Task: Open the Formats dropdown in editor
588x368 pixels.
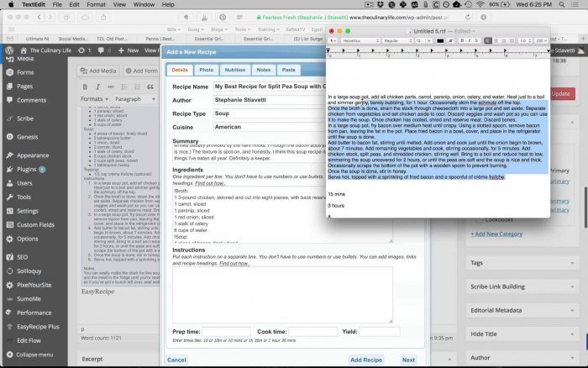Action: point(94,99)
